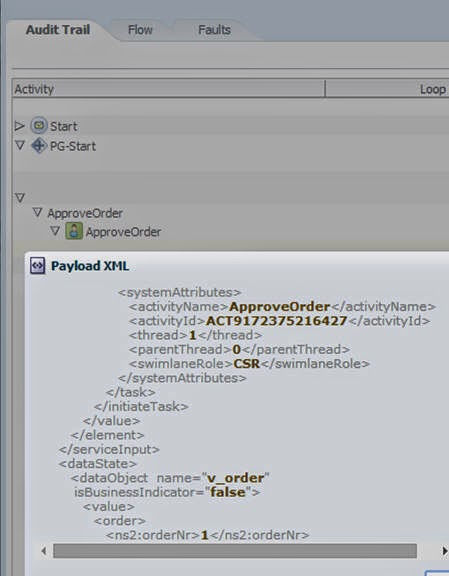Click the Payload XML title
449x576 pixels.
click(x=90, y=266)
